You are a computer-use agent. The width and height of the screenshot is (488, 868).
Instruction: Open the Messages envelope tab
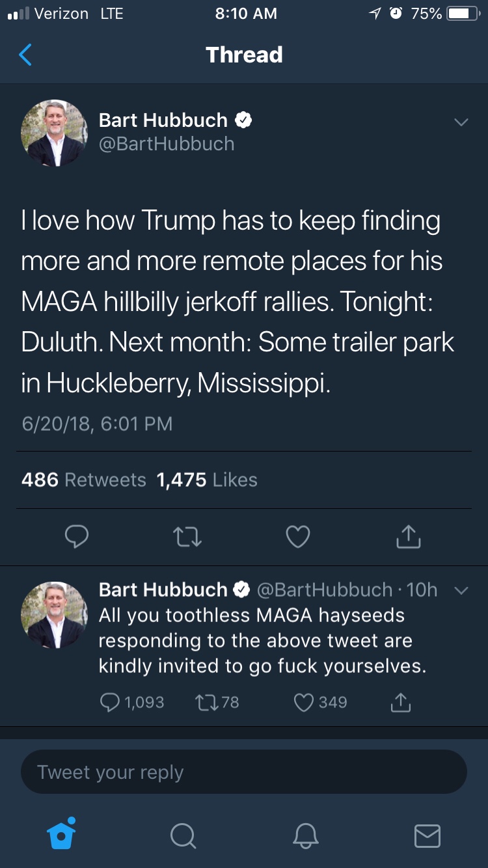[x=427, y=836]
